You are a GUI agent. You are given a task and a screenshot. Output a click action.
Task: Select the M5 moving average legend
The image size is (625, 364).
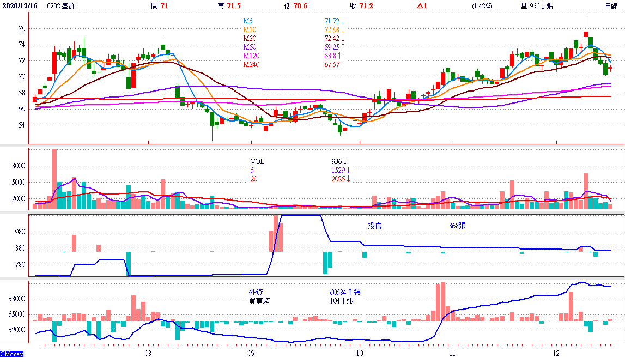(248, 21)
